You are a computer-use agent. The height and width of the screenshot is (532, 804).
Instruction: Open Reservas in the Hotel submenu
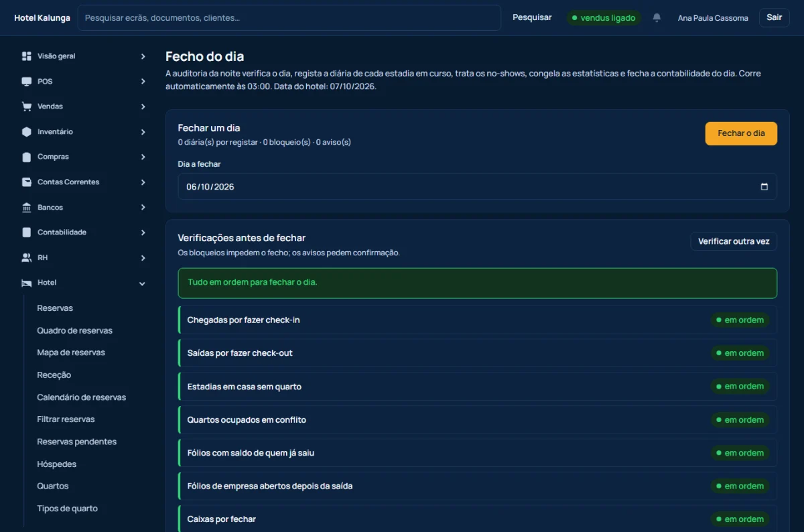point(55,308)
